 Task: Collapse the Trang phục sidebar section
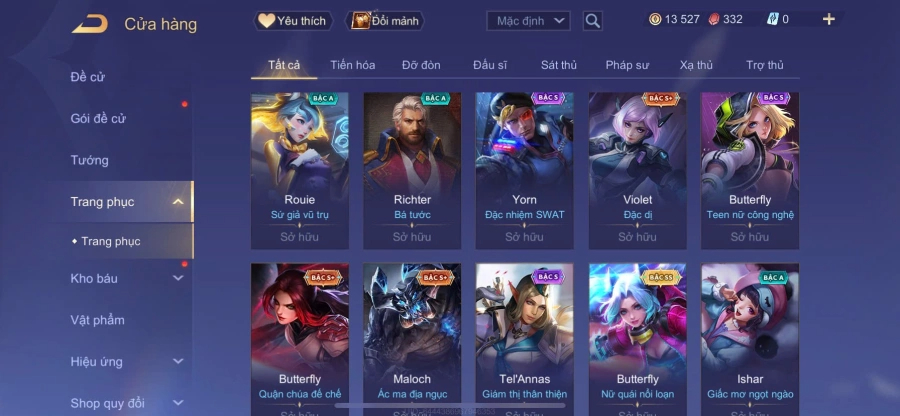coord(178,201)
